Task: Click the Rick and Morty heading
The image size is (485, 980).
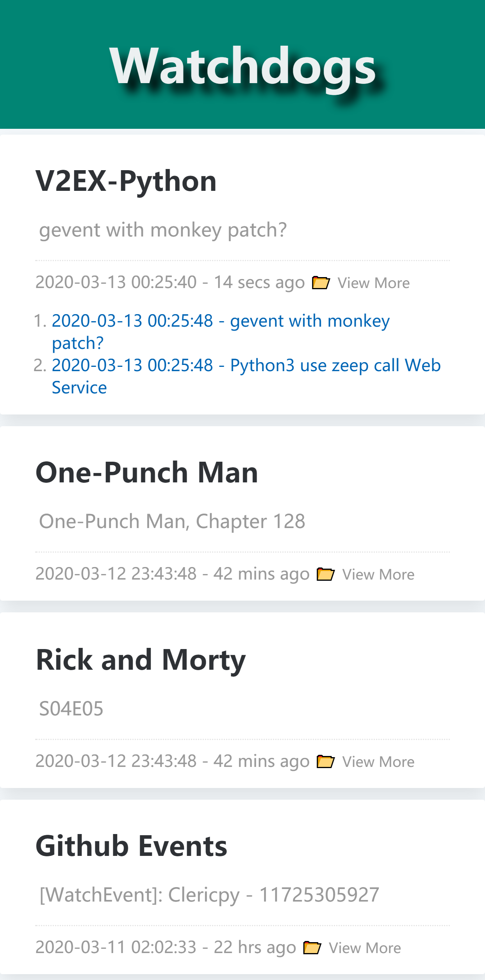Action: tap(141, 660)
